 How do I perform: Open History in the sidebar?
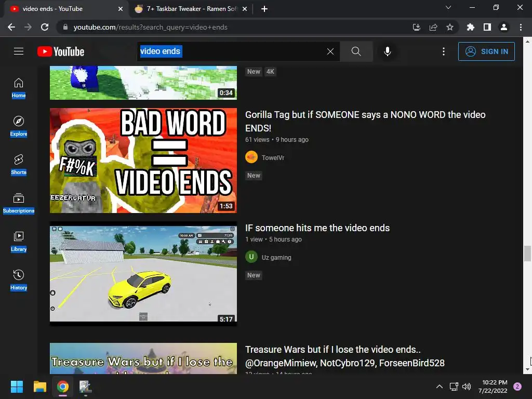(x=19, y=280)
